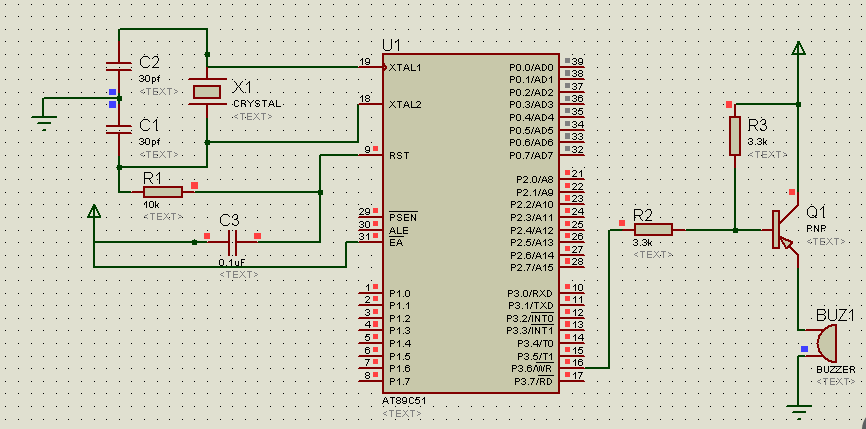The image size is (866, 429).
Task: Click the 3.3k value under R2
Action: click(x=643, y=243)
